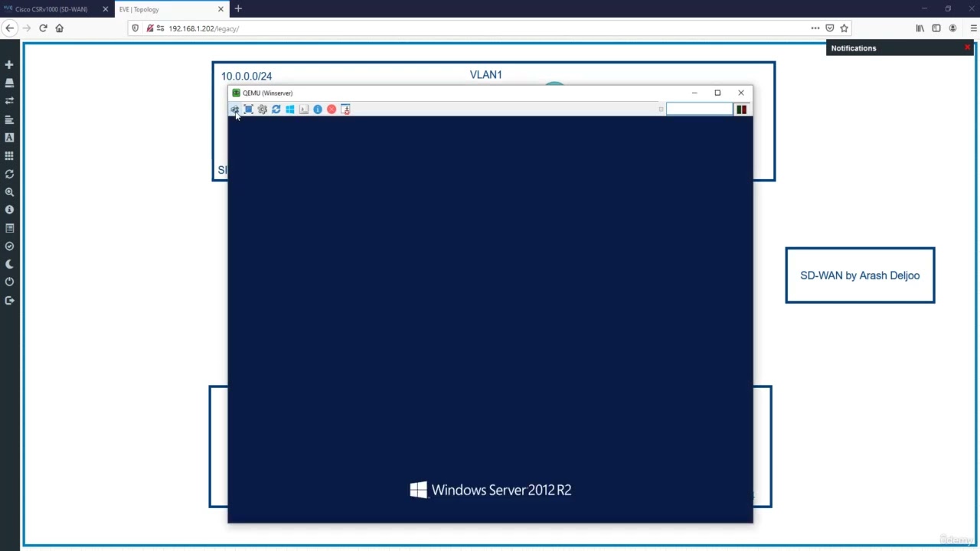
Task: Open the Firefox account icon
Action: [953, 28]
